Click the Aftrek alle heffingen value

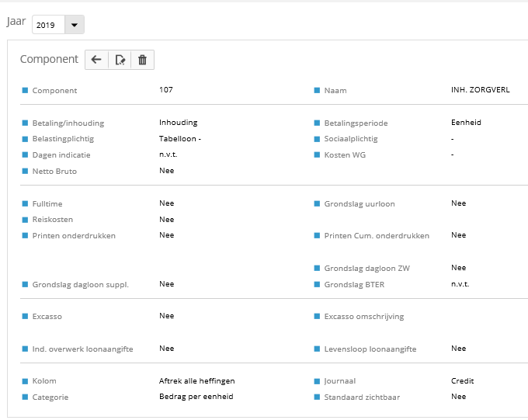pos(196,381)
